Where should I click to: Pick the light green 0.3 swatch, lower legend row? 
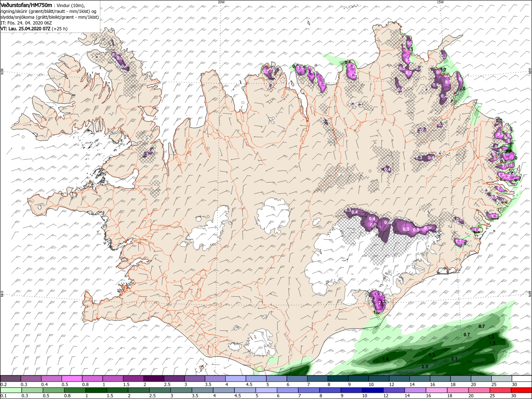tap(32, 390)
